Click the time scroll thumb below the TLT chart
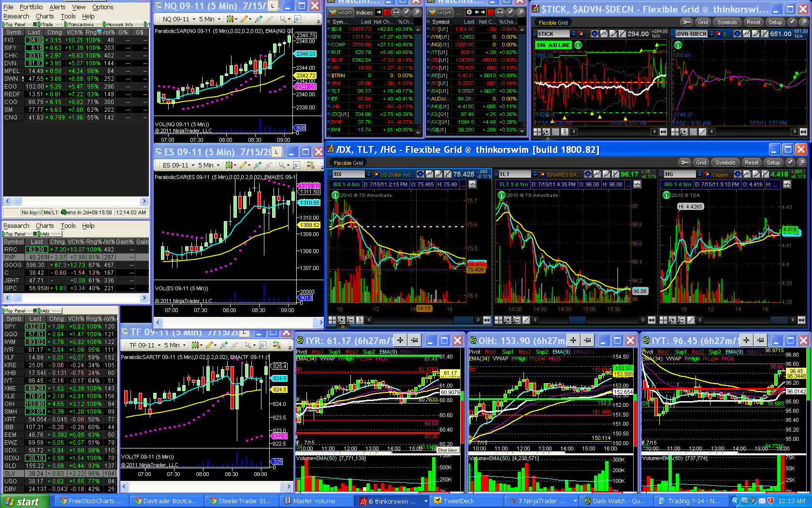Screen dimensions: 812x508 [x=577, y=320]
